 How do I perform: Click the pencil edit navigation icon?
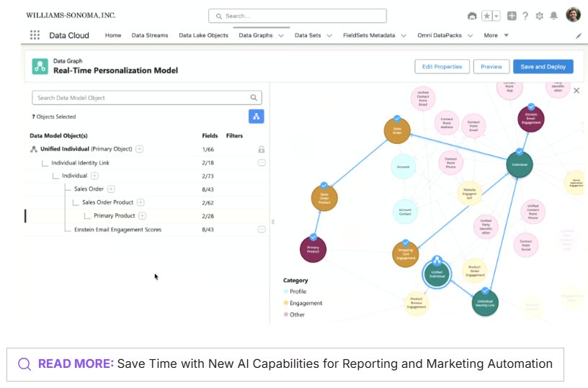[579, 36]
